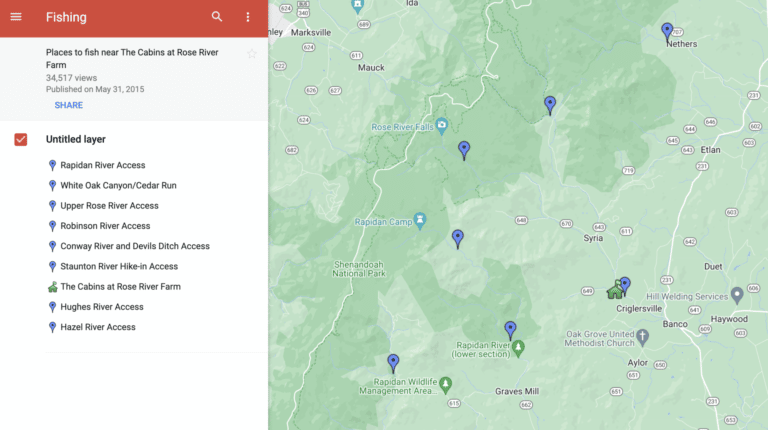
Task: Select The Cabins at Rose River Farm entry
Action: coord(120,287)
